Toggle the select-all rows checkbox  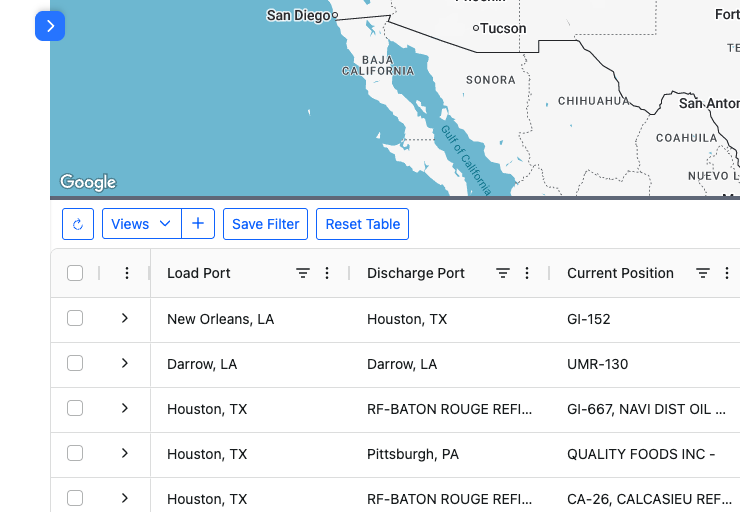pos(75,273)
